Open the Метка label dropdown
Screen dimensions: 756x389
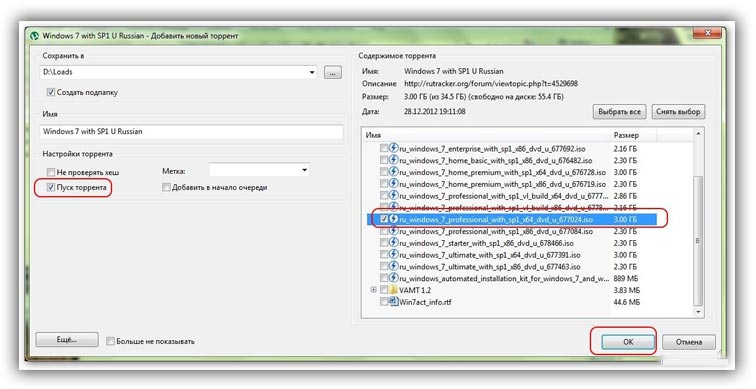(x=304, y=171)
